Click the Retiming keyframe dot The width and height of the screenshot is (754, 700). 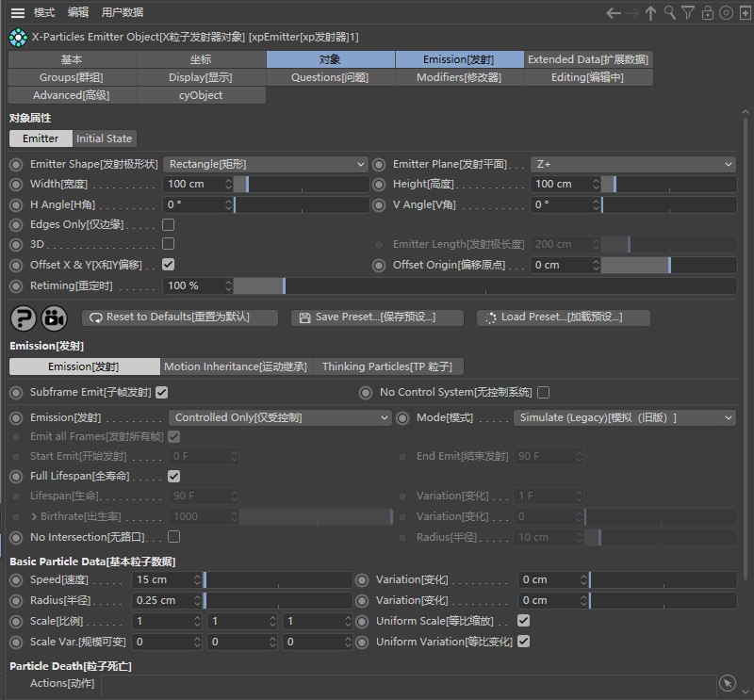(x=16, y=286)
